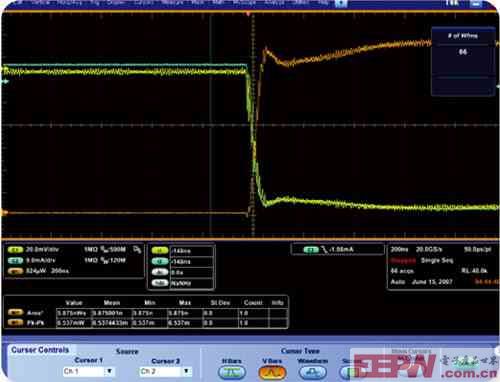500x382 pixels.
Task: Click the teal cursor t2 readout badge
Action: (x=160, y=261)
